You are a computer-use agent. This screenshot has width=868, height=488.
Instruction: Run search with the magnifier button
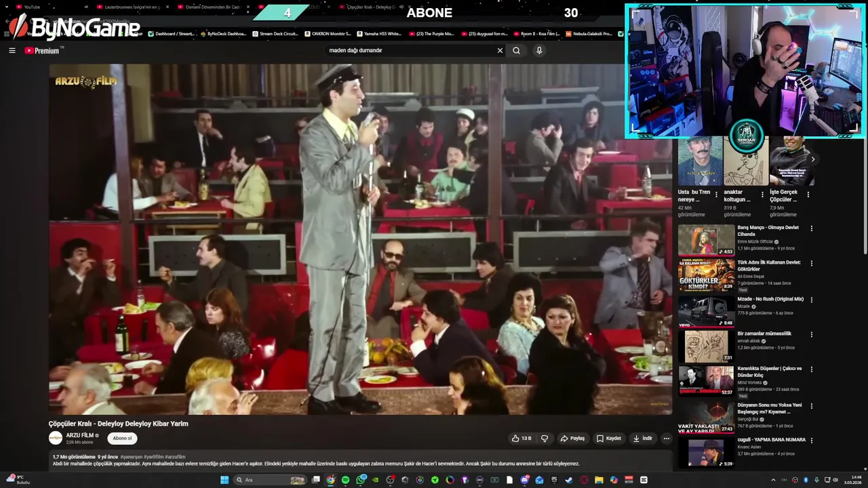pyautogui.click(x=516, y=50)
